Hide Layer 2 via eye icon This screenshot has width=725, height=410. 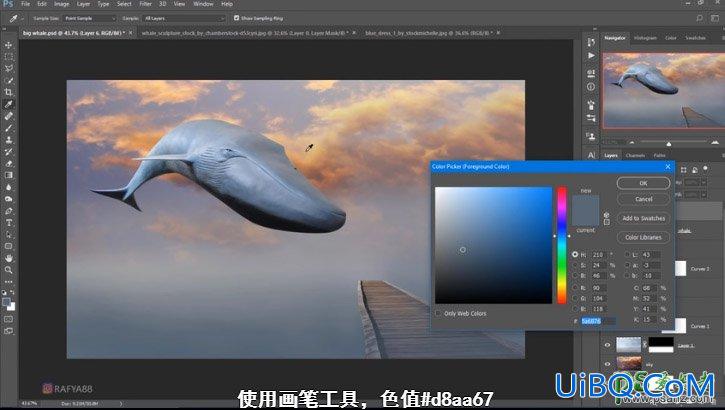pyautogui.click(x=607, y=345)
